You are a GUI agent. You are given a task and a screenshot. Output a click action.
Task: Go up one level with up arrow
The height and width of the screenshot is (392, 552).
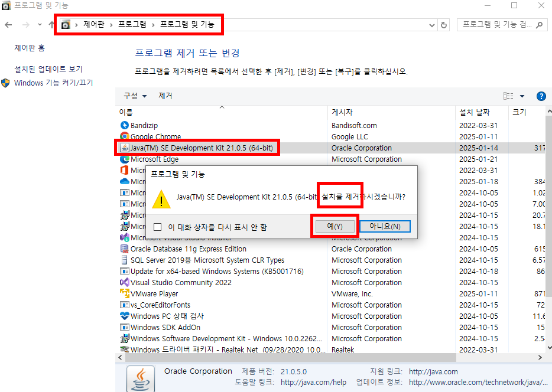[51, 25]
